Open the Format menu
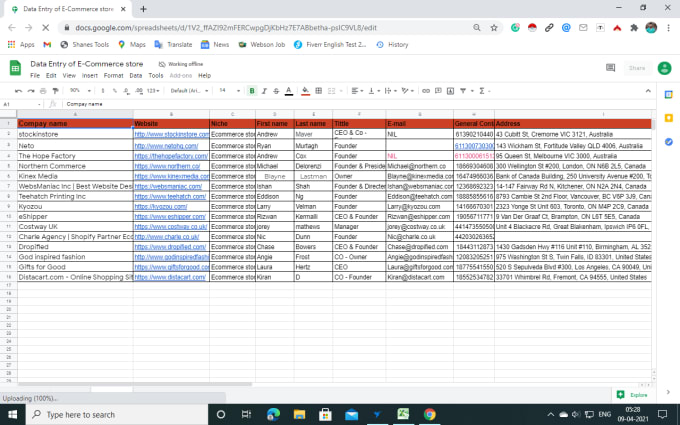 114,75
